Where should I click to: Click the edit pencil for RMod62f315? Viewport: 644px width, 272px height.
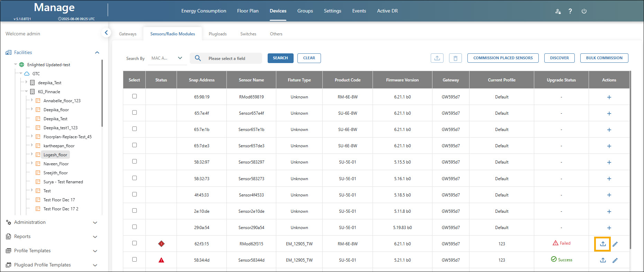[x=615, y=244]
